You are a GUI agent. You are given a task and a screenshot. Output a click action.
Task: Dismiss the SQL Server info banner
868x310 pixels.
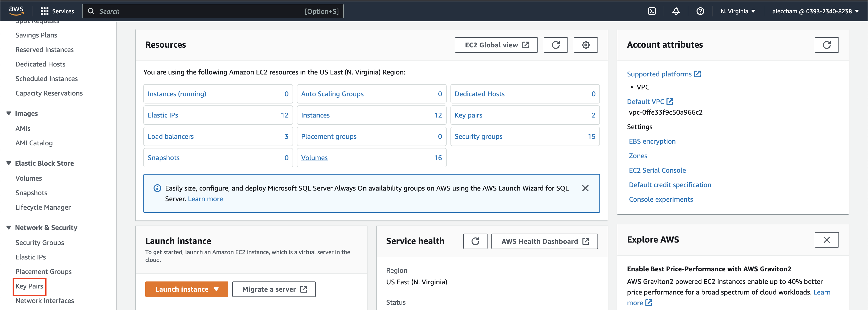pyautogui.click(x=585, y=188)
